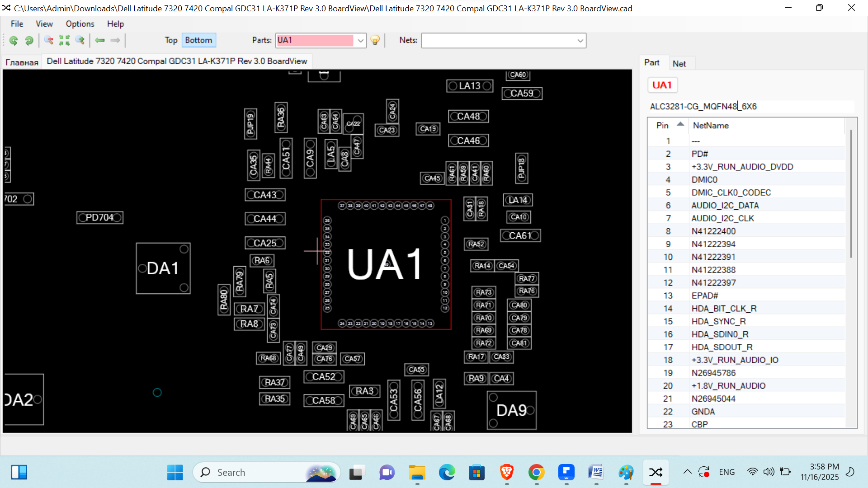Image resolution: width=868 pixels, height=488 pixels.
Task: Expand the Nets dropdown arrow
Action: point(580,41)
